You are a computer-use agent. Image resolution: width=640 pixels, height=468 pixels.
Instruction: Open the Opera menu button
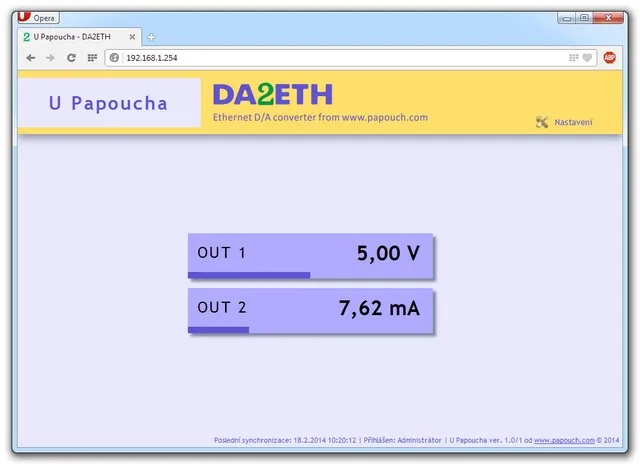pyautogui.click(x=39, y=18)
